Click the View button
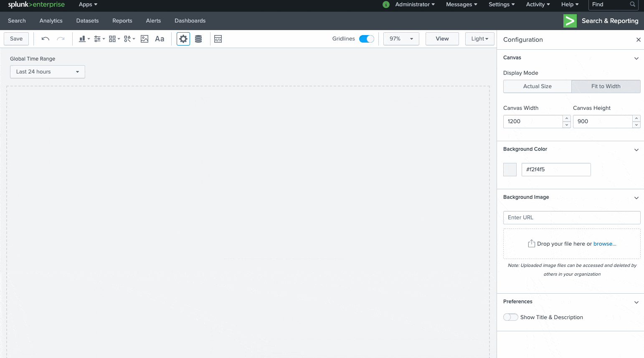Image resolution: width=644 pixels, height=358 pixels. [x=442, y=39]
